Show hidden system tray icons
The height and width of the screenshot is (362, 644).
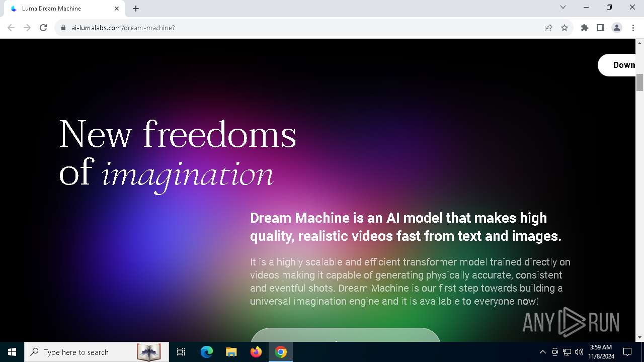coord(542,352)
